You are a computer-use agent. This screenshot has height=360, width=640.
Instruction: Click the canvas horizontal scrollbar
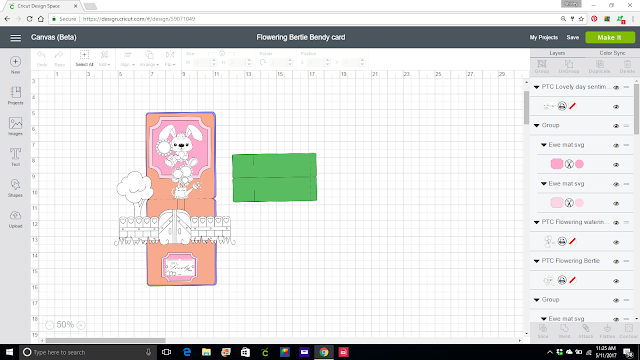[x=105, y=340]
